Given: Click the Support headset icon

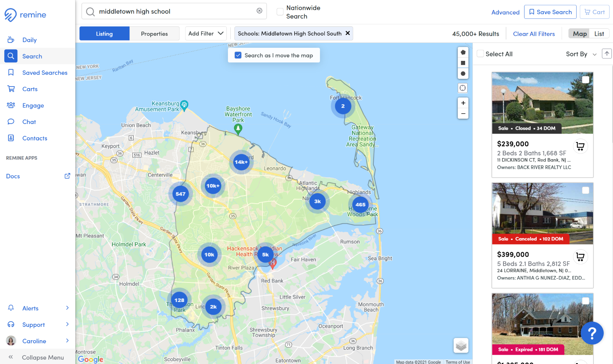Looking at the screenshot, I should pyautogui.click(x=11, y=325).
